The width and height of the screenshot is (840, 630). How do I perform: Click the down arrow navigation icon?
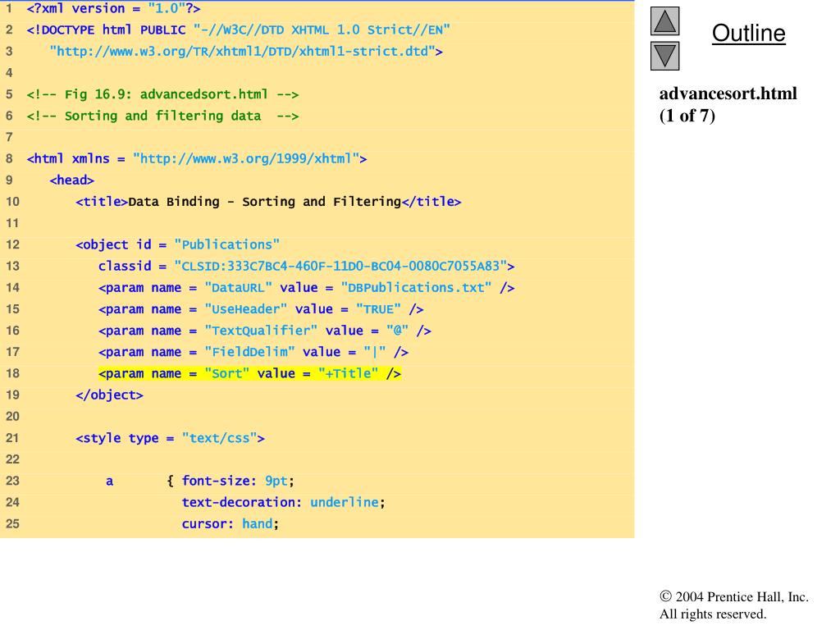point(664,57)
